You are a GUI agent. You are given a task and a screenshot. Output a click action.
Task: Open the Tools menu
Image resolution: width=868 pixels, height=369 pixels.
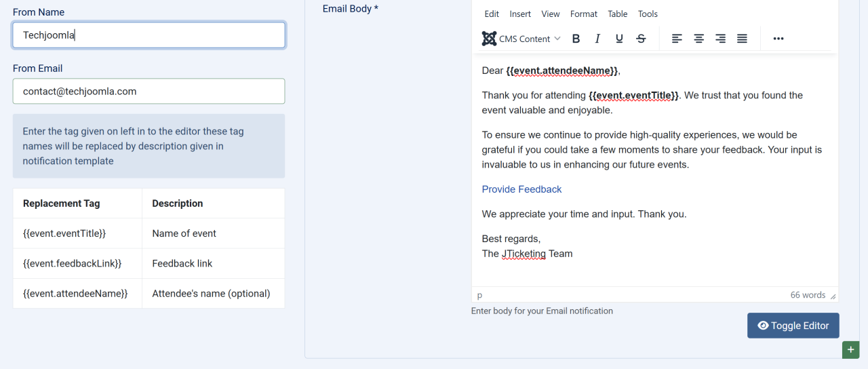(648, 14)
